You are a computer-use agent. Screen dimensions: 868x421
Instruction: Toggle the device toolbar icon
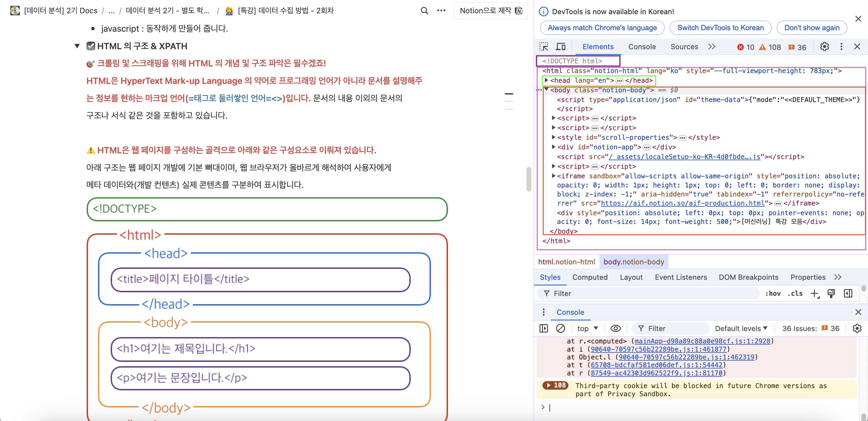[x=561, y=46]
